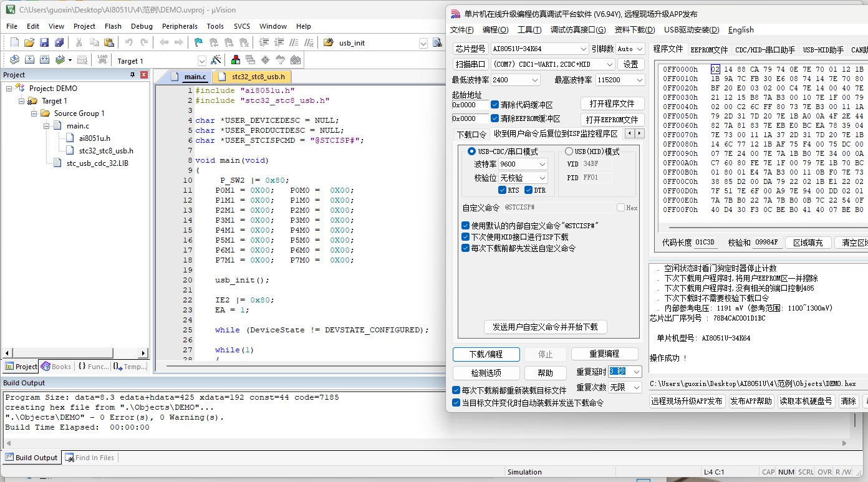
Task: Switch to CDC/HID-串口助手 tab
Action: point(765,50)
